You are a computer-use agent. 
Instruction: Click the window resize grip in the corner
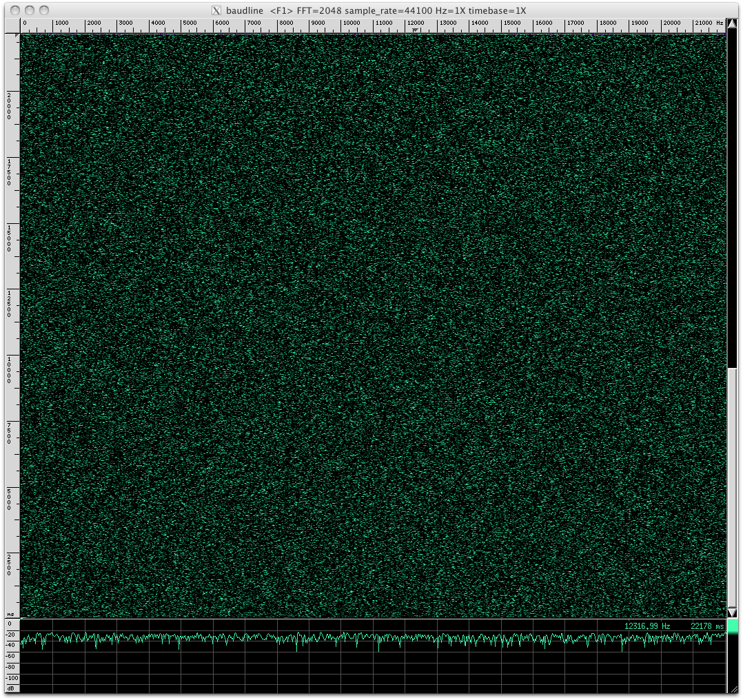(x=733, y=690)
